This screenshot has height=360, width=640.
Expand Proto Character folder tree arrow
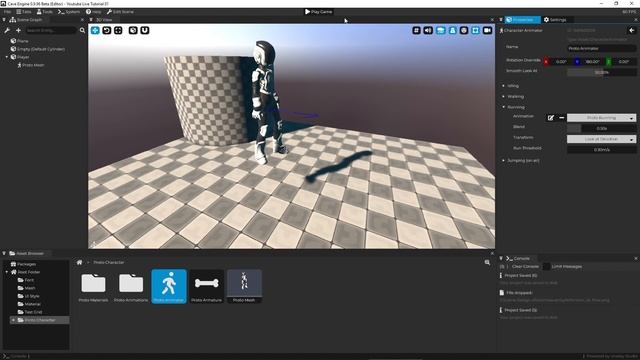(x=13, y=320)
